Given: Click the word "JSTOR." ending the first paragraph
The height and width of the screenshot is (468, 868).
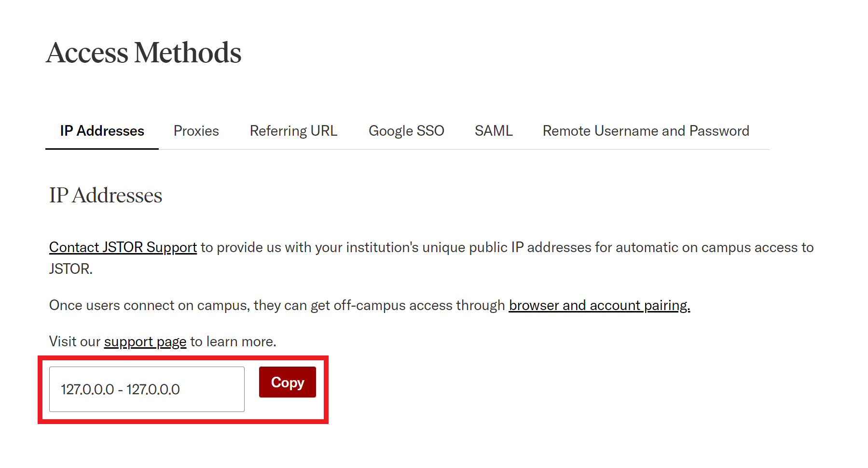Looking at the screenshot, I should coord(71,269).
